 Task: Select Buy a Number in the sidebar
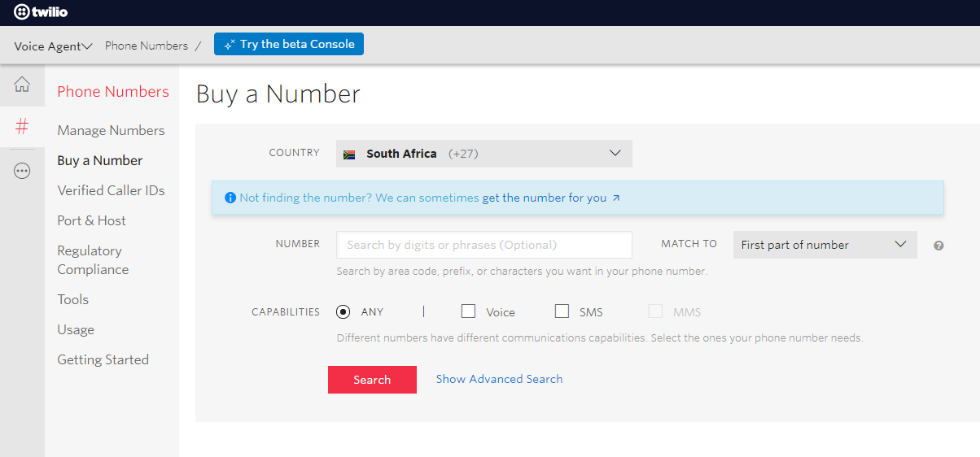100,160
